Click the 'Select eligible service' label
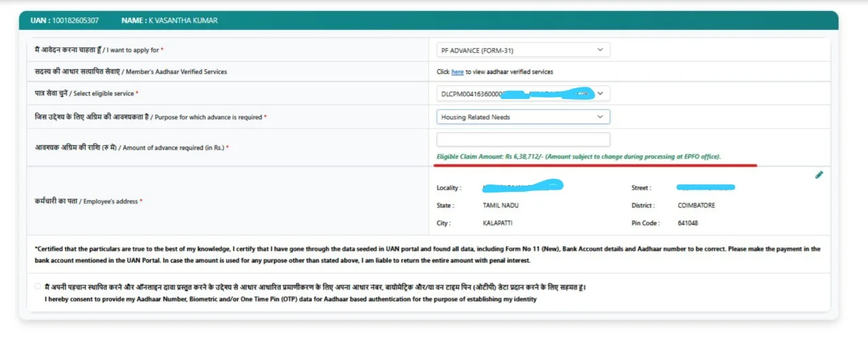Image resolution: width=868 pixels, height=345 pixels. (87, 94)
